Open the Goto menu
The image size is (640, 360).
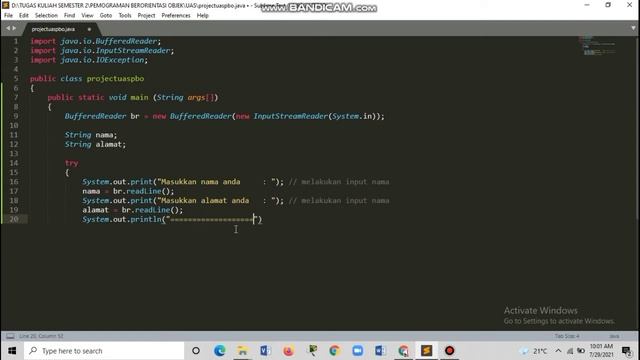[106, 16]
